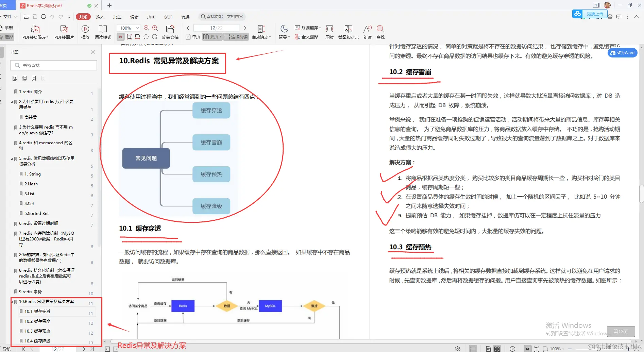The width and height of the screenshot is (644, 352).
Task: Collapse all bookmarks via panel icon
Action: (24, 78)
